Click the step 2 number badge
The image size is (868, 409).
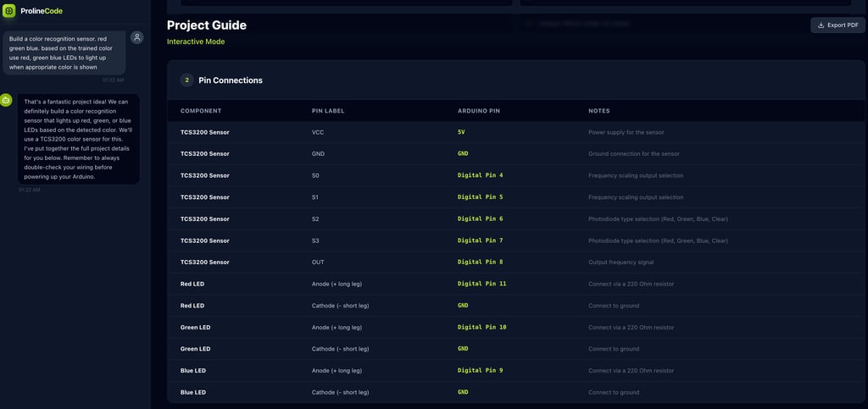tap(186, 80)
